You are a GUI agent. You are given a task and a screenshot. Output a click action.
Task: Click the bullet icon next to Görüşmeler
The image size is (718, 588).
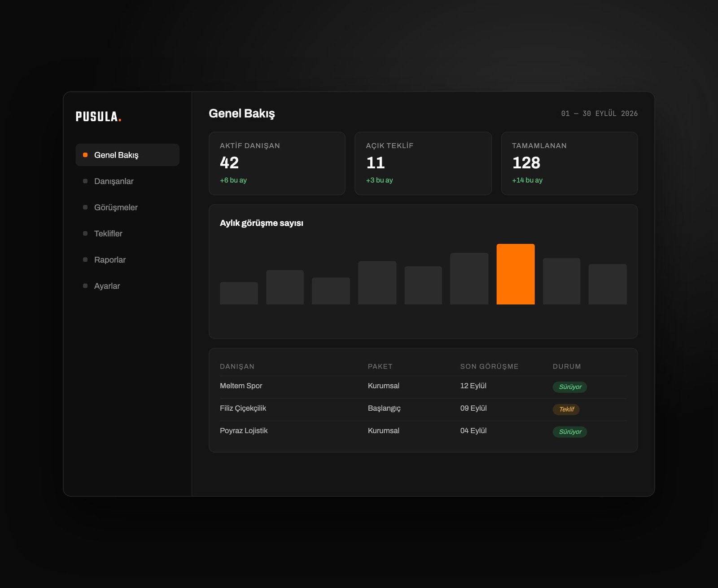coord(85,207)
